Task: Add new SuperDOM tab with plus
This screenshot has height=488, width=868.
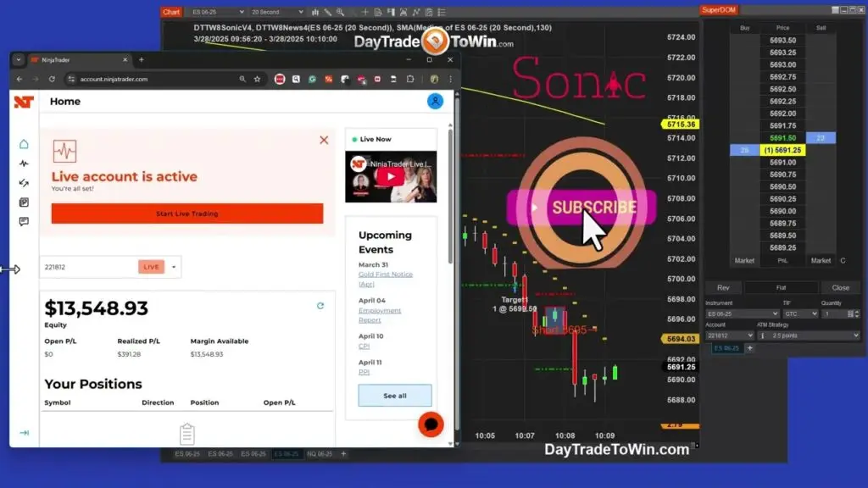Action: coord(750,348)
